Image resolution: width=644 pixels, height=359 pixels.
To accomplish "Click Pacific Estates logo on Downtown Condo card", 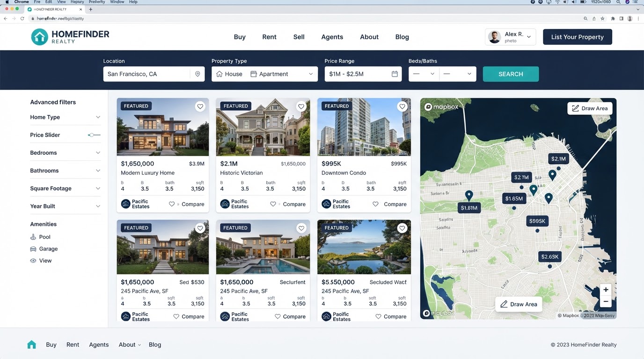I will (x=326, y=204).
